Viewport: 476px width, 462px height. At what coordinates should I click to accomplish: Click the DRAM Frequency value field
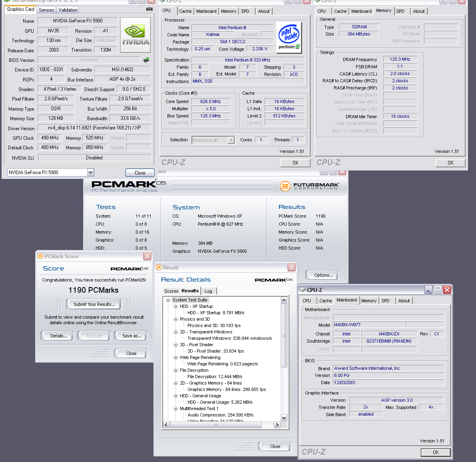400,59
